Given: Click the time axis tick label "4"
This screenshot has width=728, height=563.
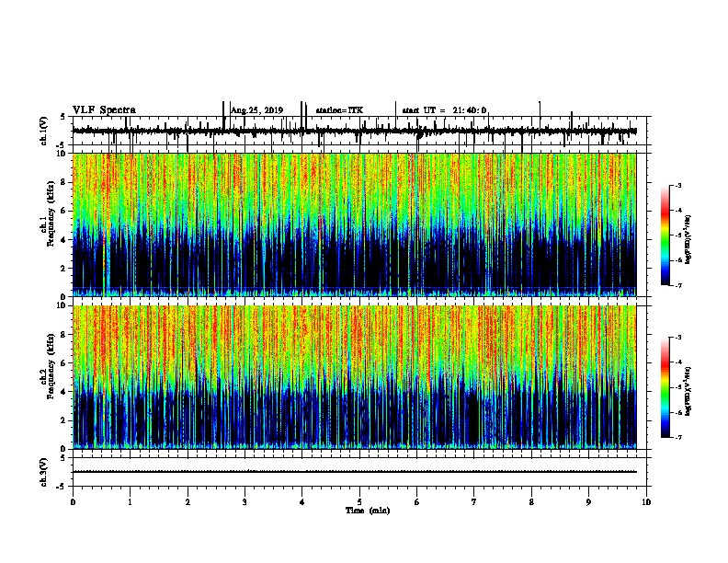Looking at the screenshot, I should (302, 502).
